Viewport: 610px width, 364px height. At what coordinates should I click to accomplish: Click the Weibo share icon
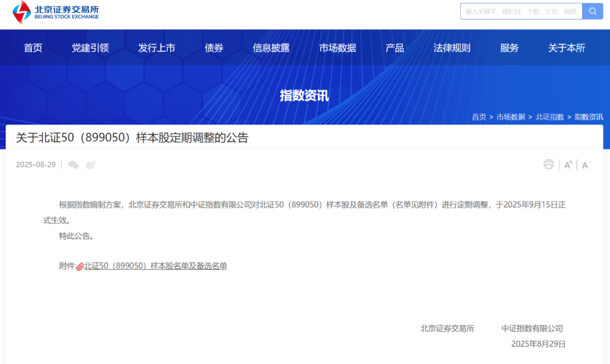(x=90, y=165)
